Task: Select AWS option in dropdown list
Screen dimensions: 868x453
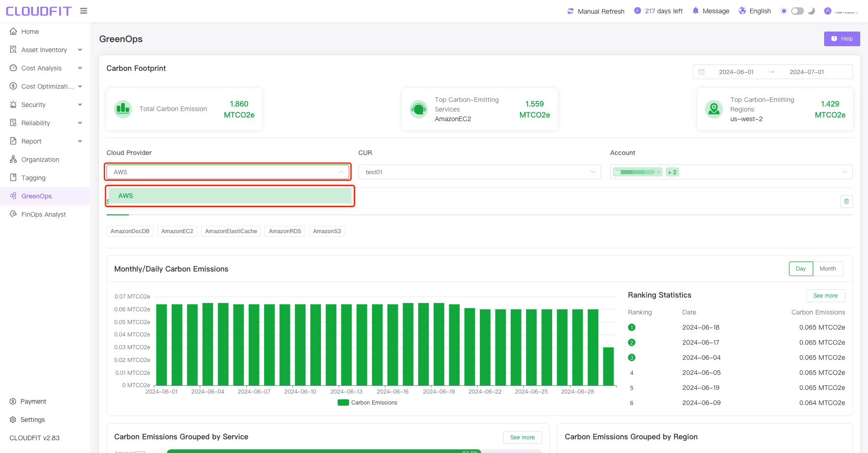Action: (x=230, y=196)
